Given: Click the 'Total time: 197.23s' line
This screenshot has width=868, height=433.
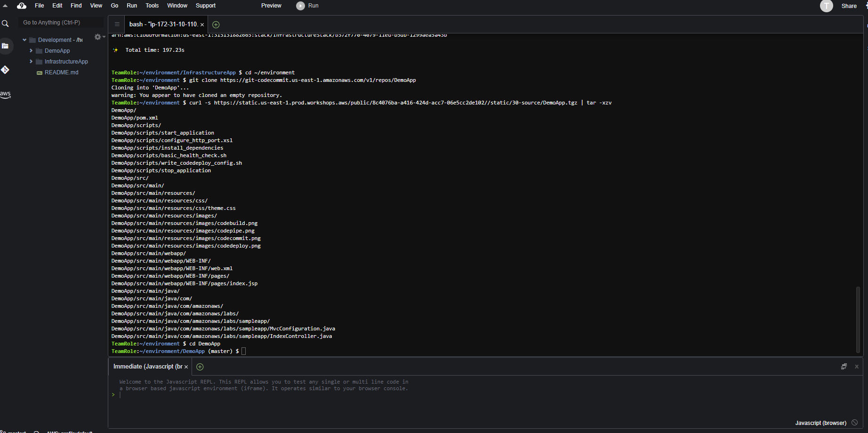Looking at the screenshot, I should coord(155,50).
